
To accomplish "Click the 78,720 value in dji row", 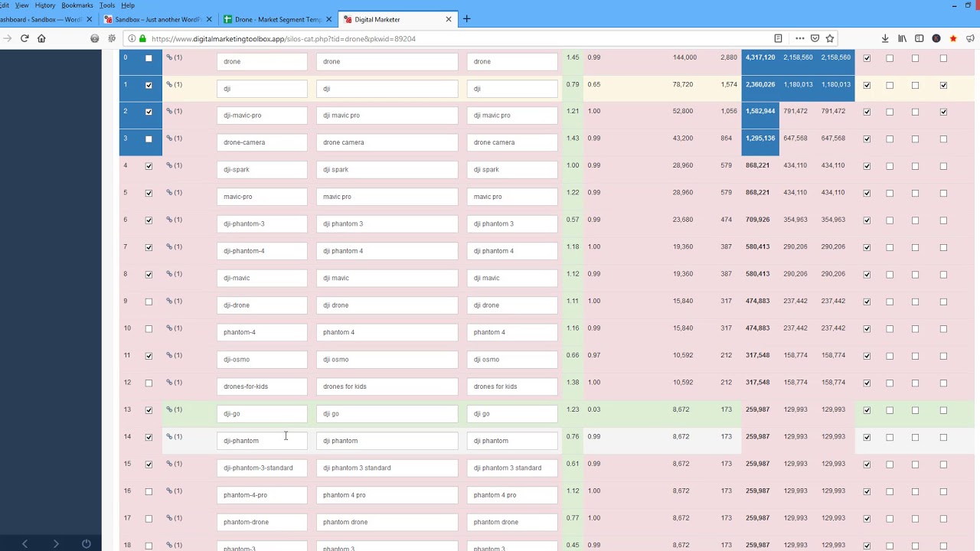I will (x=683, y=84).
